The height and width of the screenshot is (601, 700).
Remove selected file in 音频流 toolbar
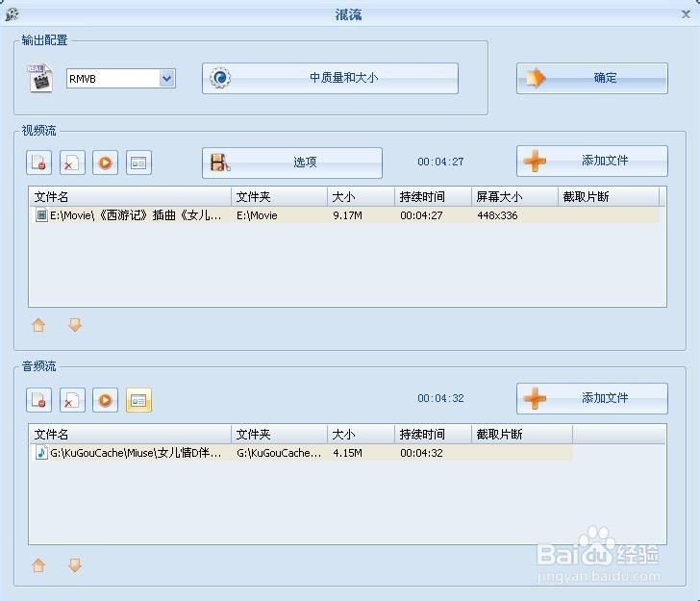(x=38, y=400)
